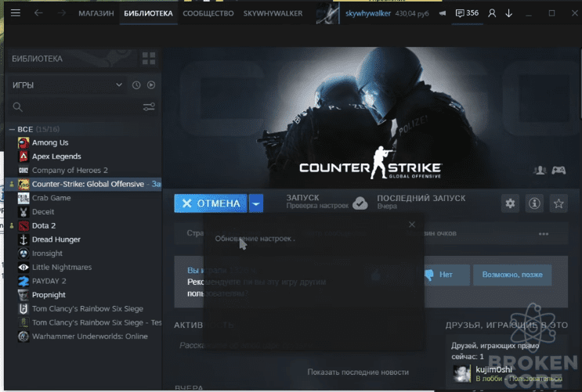The image size is (582, 392).
Task: Expand the ИГРЫ filter dropdown
Action: tap(67, 85)
